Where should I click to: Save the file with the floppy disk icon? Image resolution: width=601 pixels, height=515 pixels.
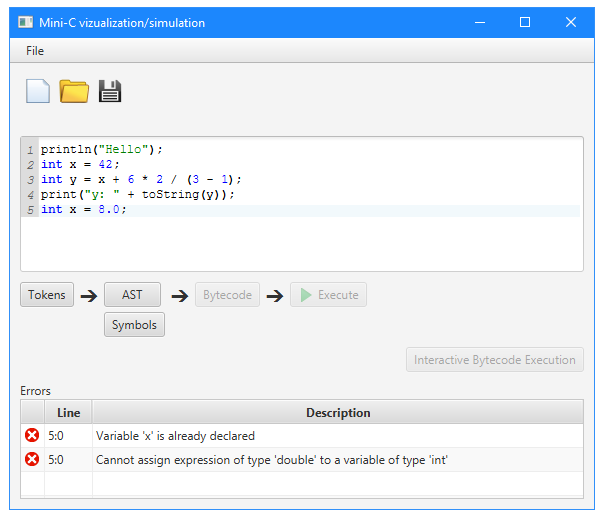click(110, 91)
